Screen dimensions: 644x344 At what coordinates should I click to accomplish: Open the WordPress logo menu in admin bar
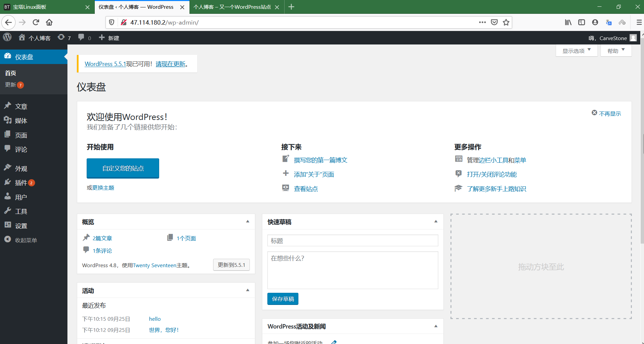coord(7,37)
